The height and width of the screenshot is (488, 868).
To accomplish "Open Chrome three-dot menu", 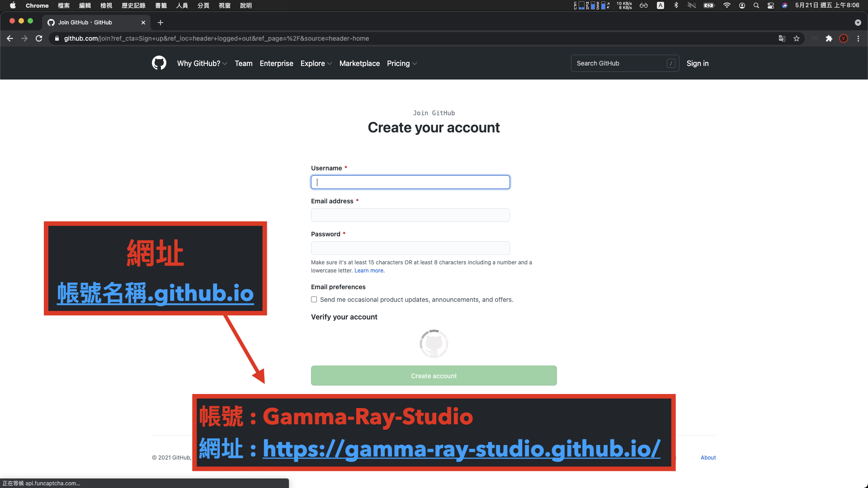I will [x=858, y=38].
